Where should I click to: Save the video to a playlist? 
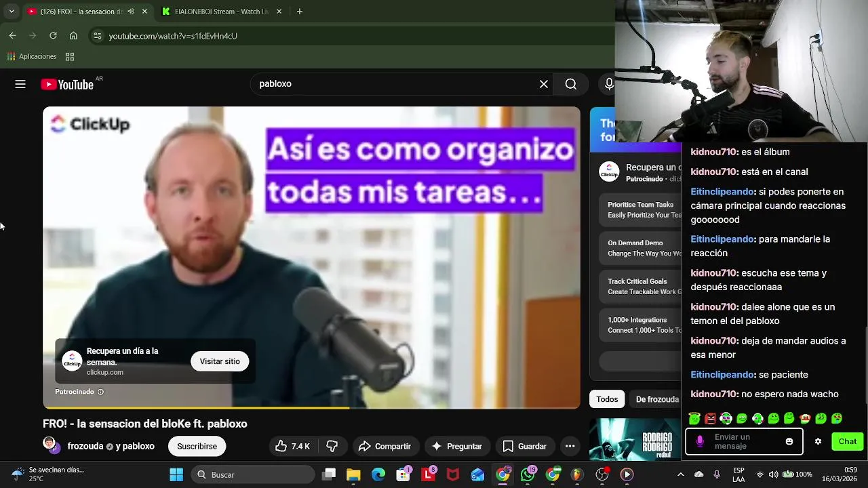point(525,446)
